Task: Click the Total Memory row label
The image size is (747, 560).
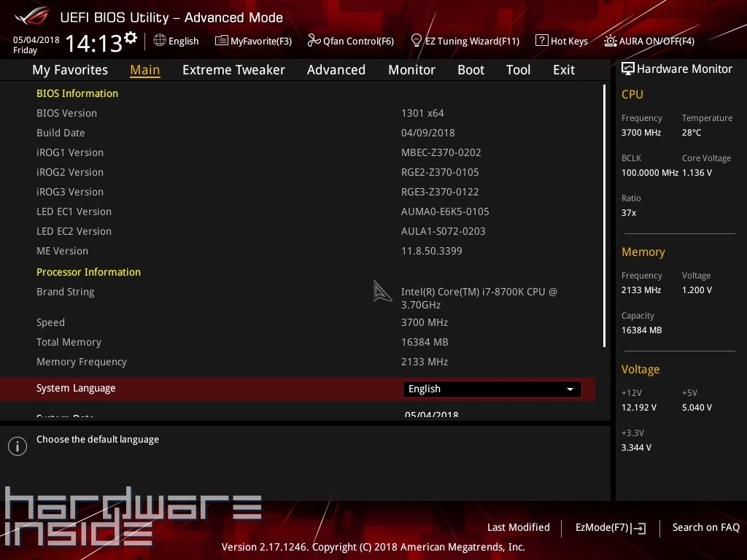Action: (x=69, y=343)
